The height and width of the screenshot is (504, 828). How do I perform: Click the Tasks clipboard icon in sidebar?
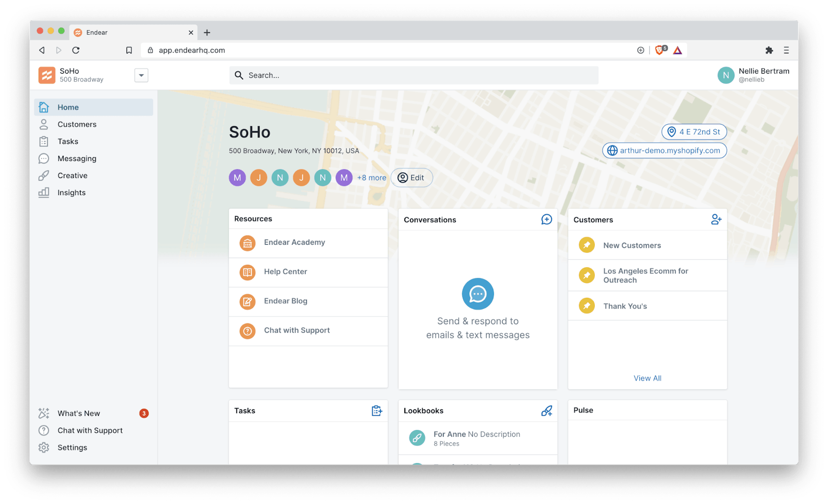(x=44, y=141)
